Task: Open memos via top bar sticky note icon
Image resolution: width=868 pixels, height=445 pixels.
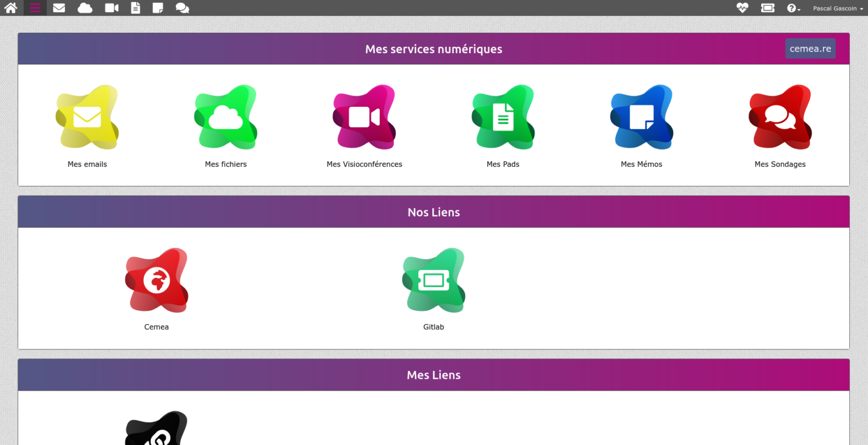Action: (158, 8)
